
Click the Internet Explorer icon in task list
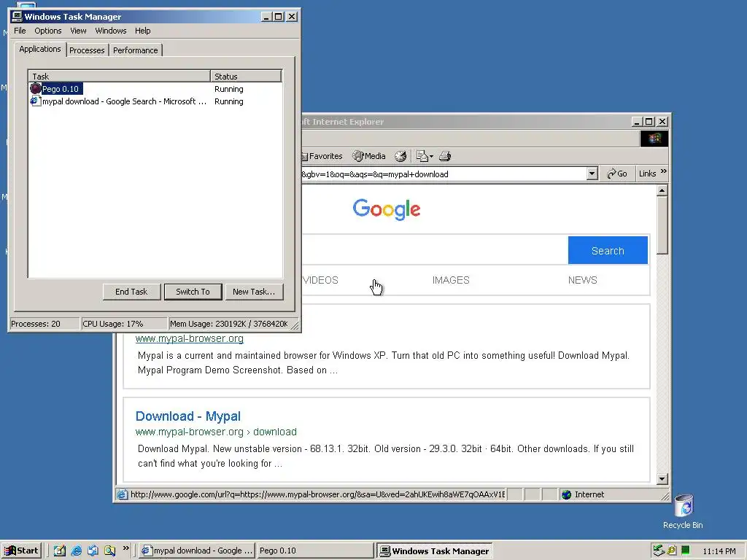[35, 101]
